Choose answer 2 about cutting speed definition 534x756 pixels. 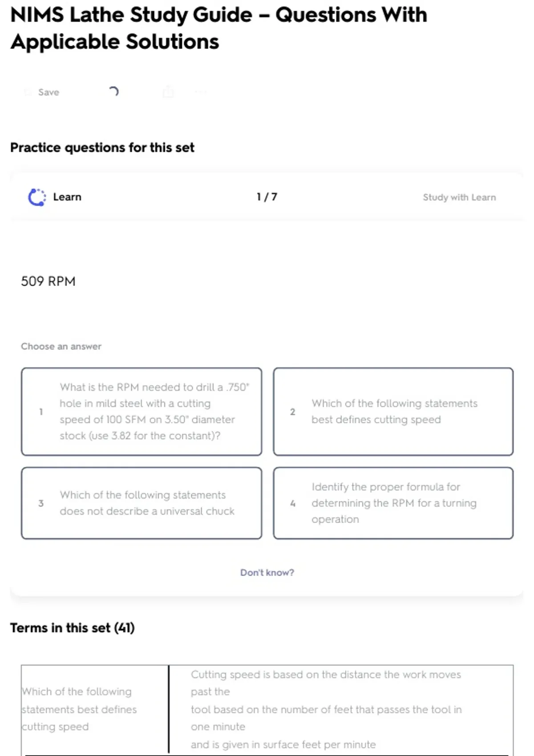point(393,411)
